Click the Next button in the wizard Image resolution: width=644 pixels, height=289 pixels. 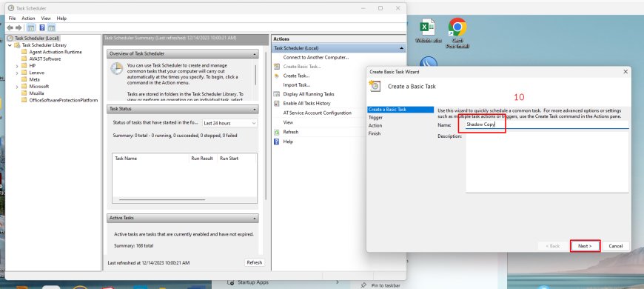tap(586, 246)
